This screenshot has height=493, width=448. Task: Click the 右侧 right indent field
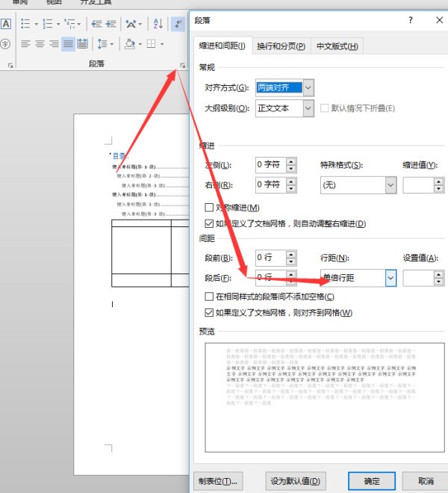(x=271, y=185)
